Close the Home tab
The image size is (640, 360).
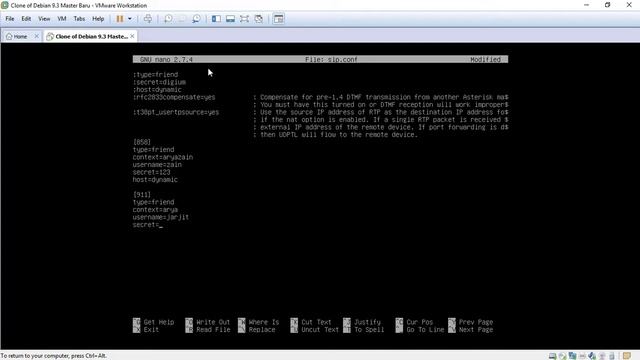point(36,36)
